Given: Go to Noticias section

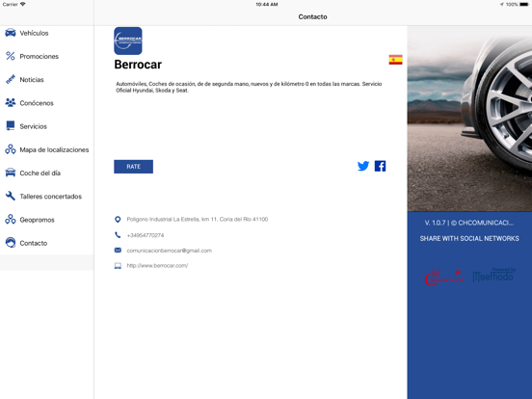Looking at the screenshot, I should [47, 80].
